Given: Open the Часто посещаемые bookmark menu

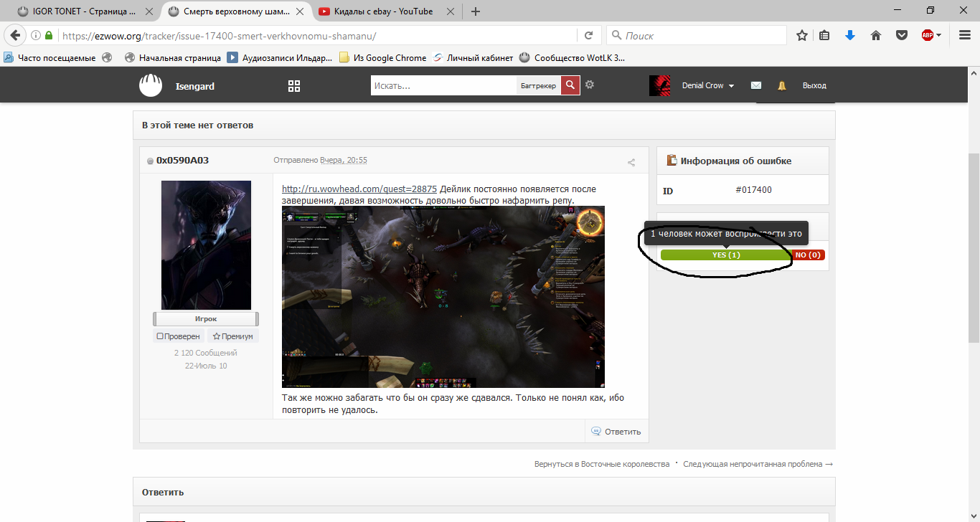Looking at the screenshot, I should (x=50, y=58).
